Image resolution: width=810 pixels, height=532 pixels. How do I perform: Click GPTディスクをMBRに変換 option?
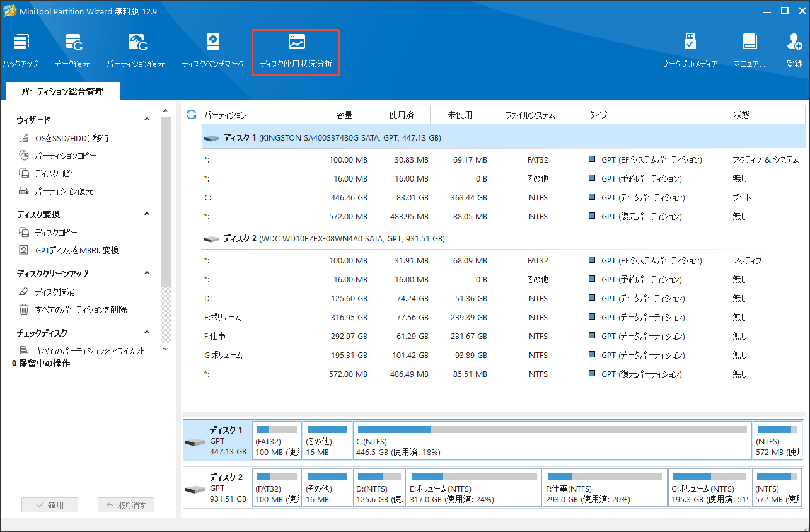pos(76,250)
